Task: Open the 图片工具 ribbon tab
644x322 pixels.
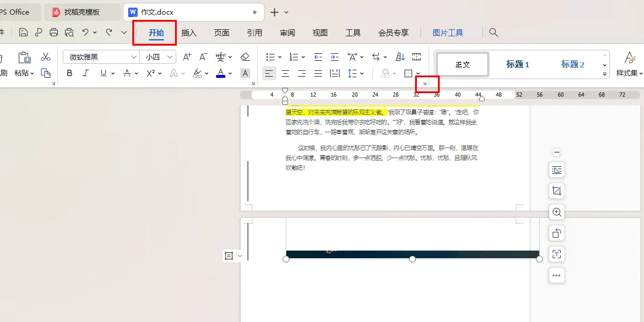Action: point(448,33)
